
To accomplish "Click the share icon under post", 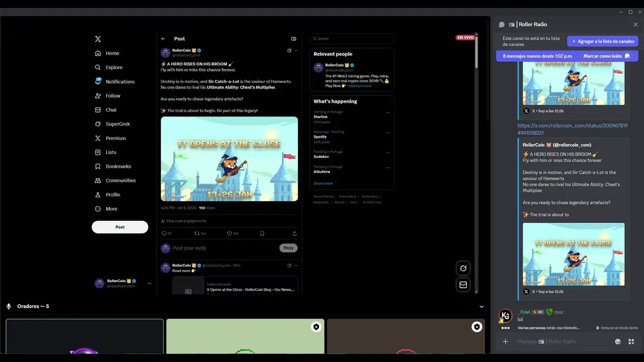I will 294,233.
